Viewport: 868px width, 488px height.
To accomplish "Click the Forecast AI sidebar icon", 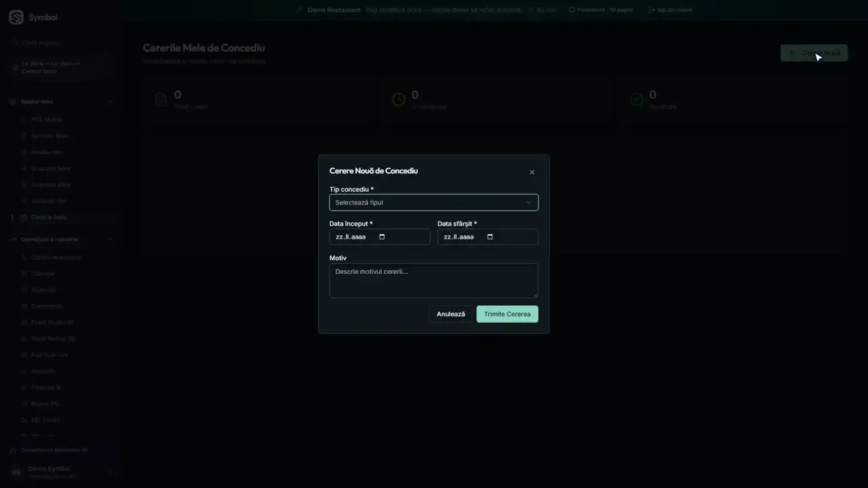I will pos(24,388).
